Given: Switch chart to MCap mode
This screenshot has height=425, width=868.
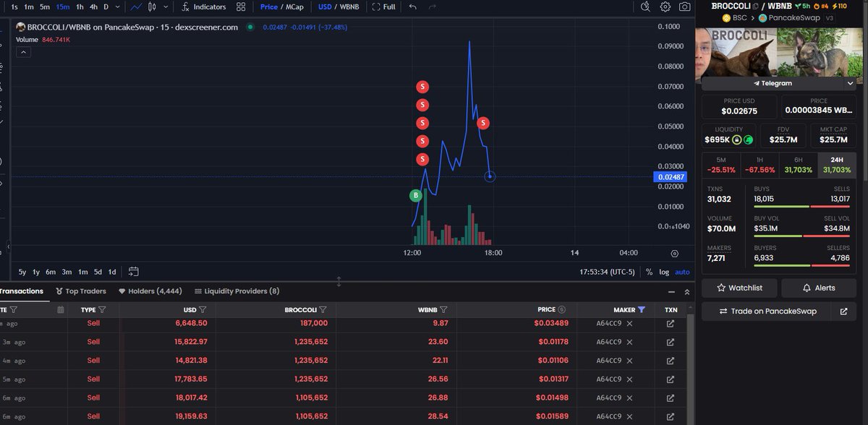Looking at the screenshot, I should (294, 7).
